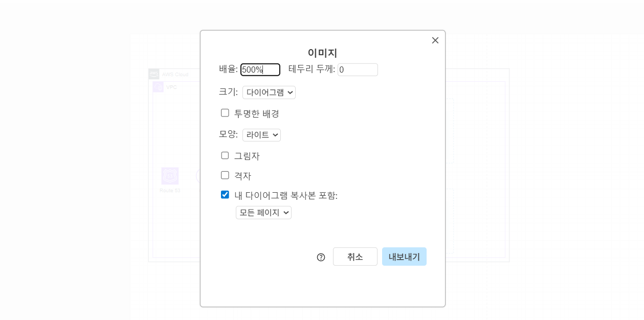Select the Route 53 icon on canvas

pyautogui.click(x=170, y=176)
